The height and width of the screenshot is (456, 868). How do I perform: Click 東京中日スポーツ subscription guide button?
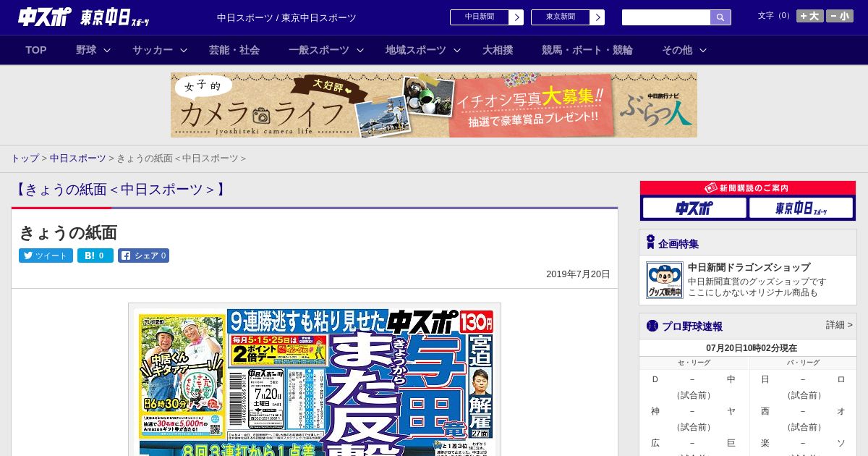[x=801, y=208]
